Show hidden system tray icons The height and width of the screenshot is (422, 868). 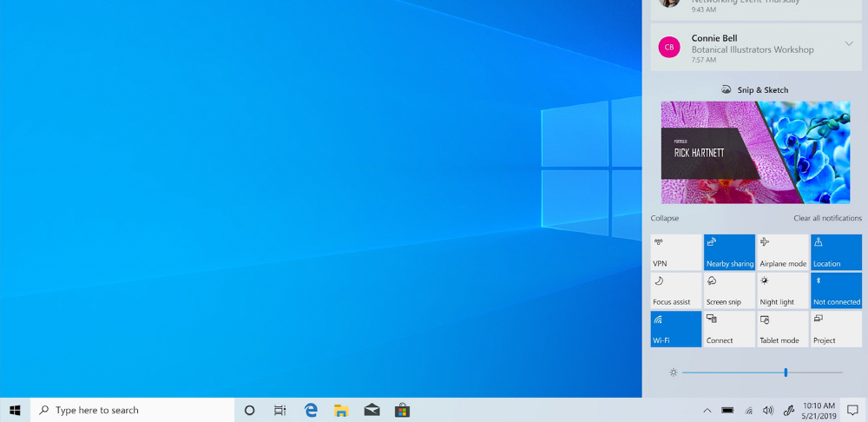click(707, 410)
